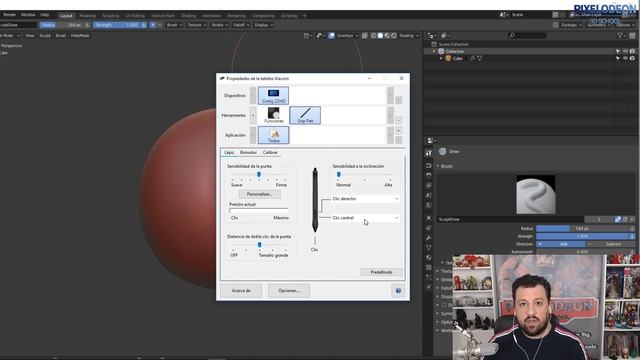This screenshot has height=360, width=640.
Task: Open the Texture dropdown in header
Action: (x=196, y=25)
